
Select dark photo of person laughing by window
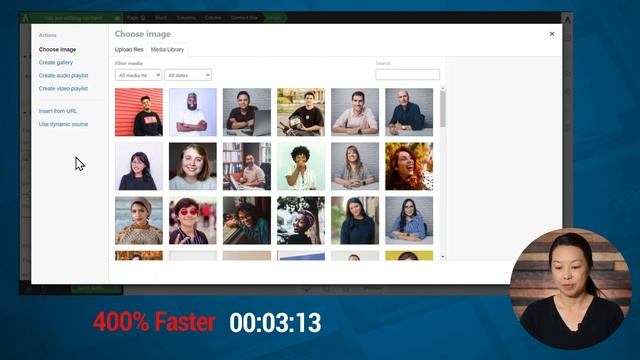[x=247, y=220]
